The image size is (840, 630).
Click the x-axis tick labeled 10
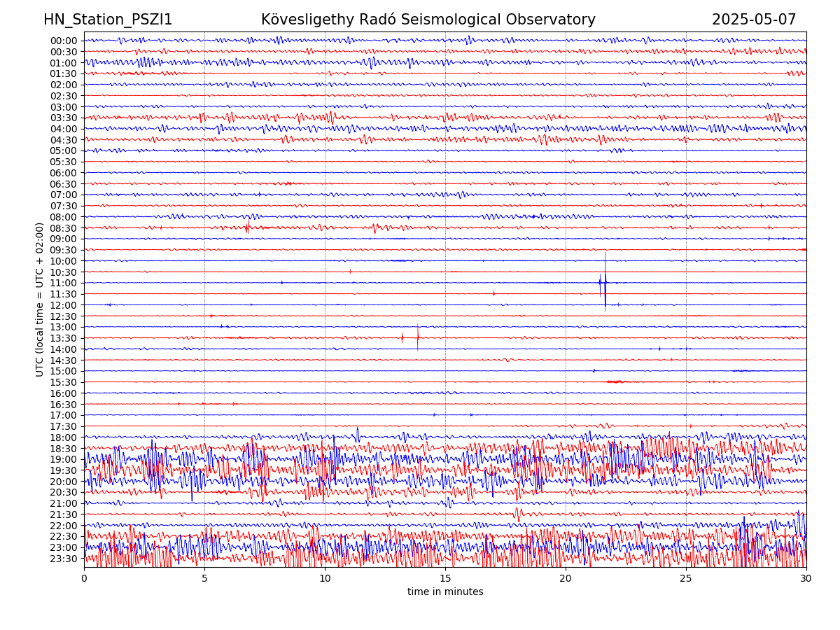click(x=325, y=578)
